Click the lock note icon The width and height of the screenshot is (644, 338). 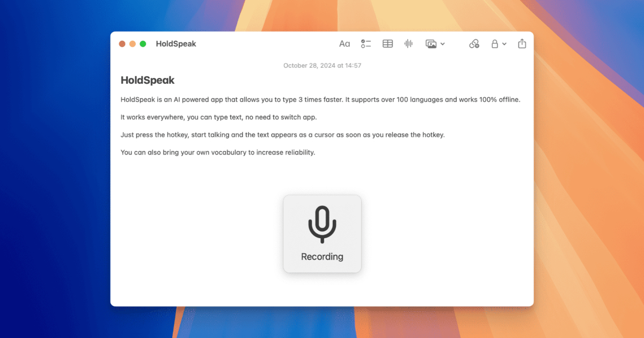[x=495, y=44]
